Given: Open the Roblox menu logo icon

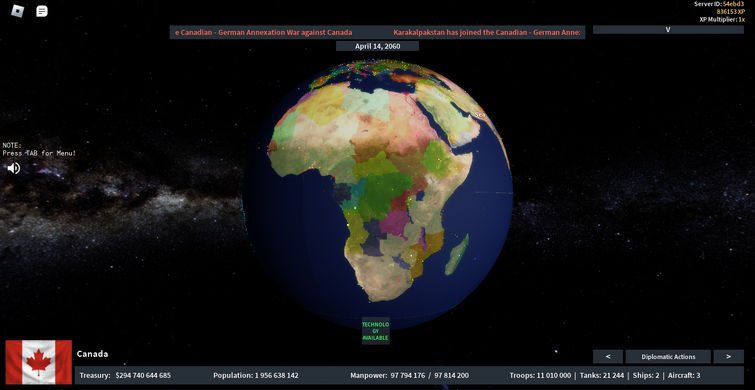Looking at the screenshot, I should (18, 11).
